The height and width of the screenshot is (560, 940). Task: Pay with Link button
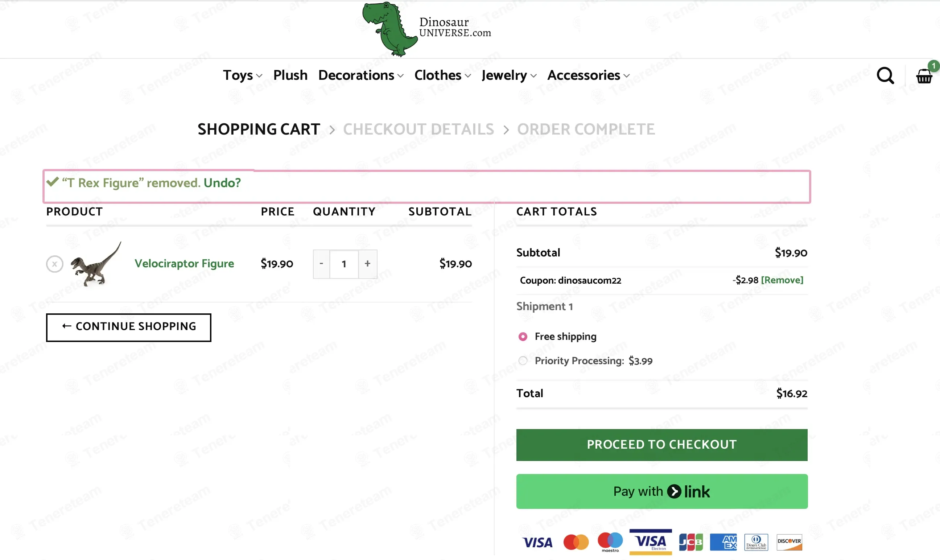[661, 491]
